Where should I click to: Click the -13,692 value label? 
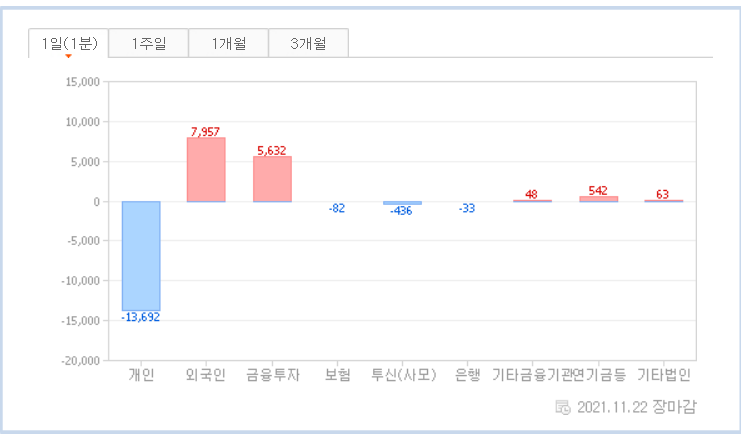[x=140, y=317]
